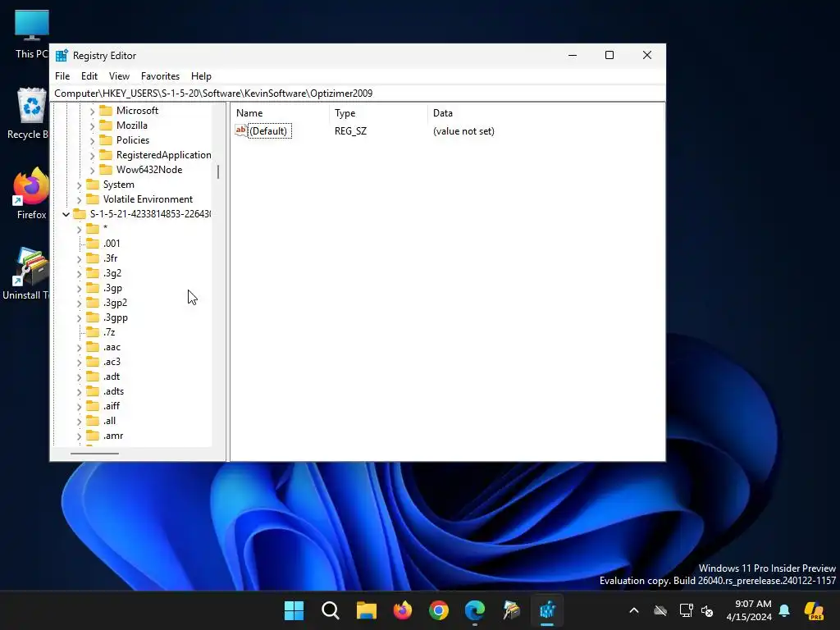Open File Explorer from the taskbar
This screenshot has width=840, height=630.
367,610
